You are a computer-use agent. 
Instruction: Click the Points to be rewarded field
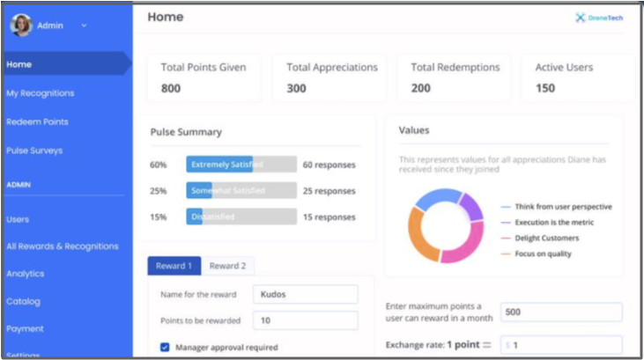tap(305, 320)
